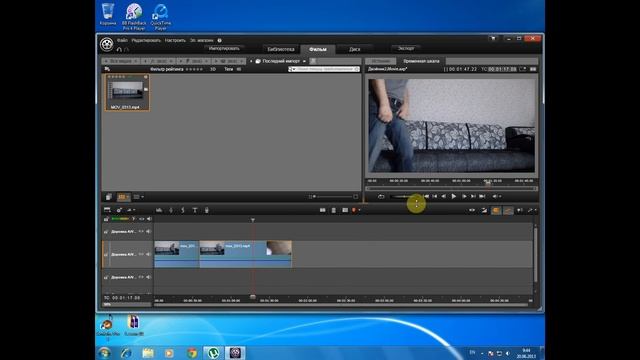The height and width of the screenshot is (360, 640).
Task: Switch preview to Временная шкала tab
Action: [x=421, y=61]
